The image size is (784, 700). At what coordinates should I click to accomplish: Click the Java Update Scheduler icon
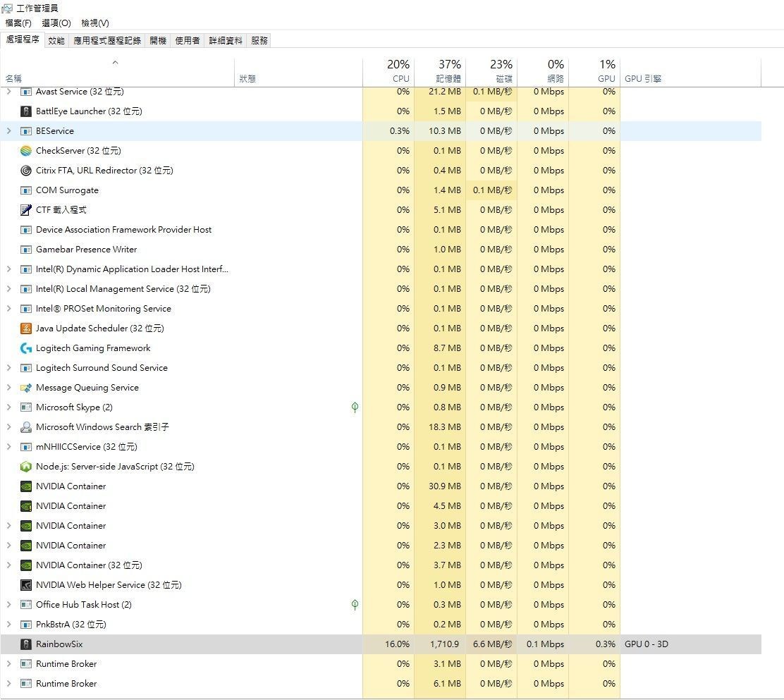pos(26,328)
